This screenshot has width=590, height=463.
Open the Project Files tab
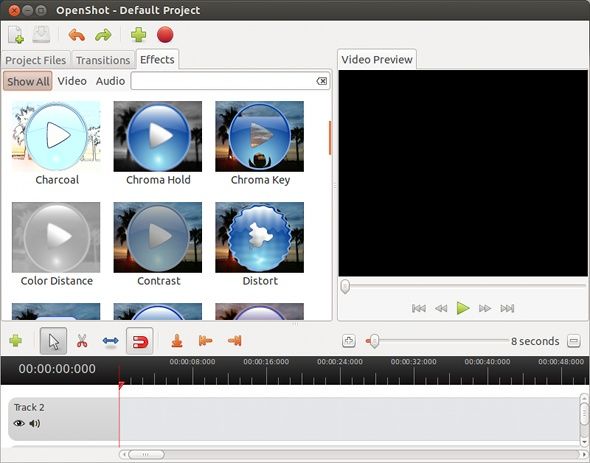36,60
